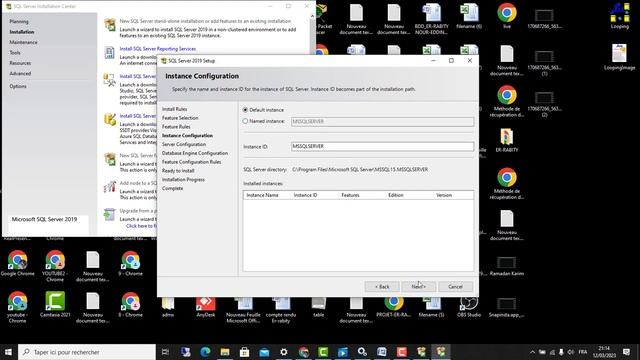
Task: Select Feature Rules step in wizard
Action: click(176, 127)
